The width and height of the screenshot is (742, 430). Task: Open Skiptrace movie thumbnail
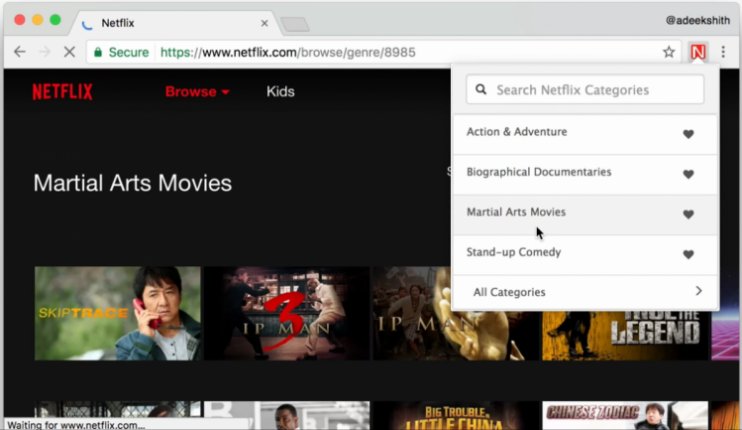tap(117, 313)
